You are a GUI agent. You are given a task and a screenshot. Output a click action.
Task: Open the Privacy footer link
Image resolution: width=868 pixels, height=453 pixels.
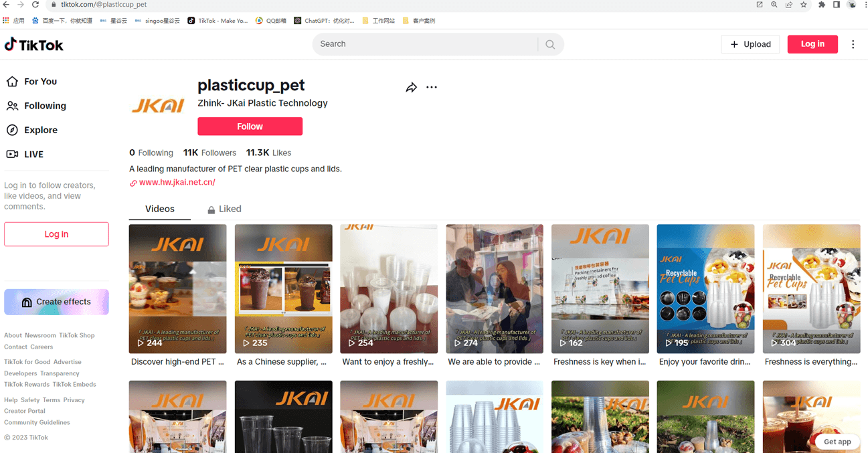pyautogui.click(x=74, y=400)
